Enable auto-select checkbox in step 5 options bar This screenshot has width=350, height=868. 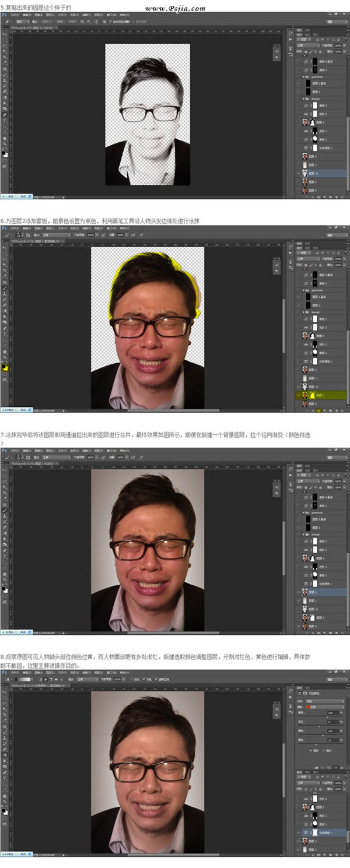(x=111, y=21)
